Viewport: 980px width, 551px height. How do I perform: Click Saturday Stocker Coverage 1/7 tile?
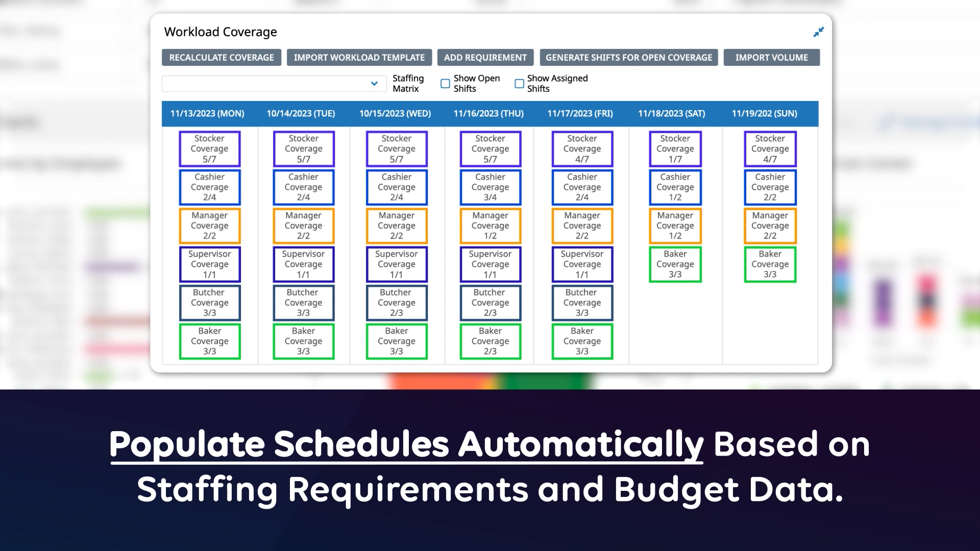point(675,149)
